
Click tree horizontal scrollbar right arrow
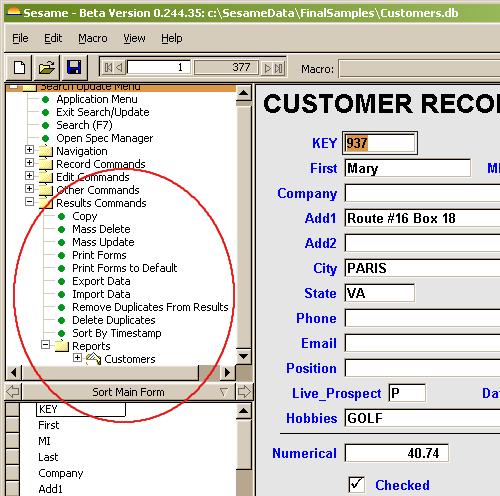(x=227, y=372)
